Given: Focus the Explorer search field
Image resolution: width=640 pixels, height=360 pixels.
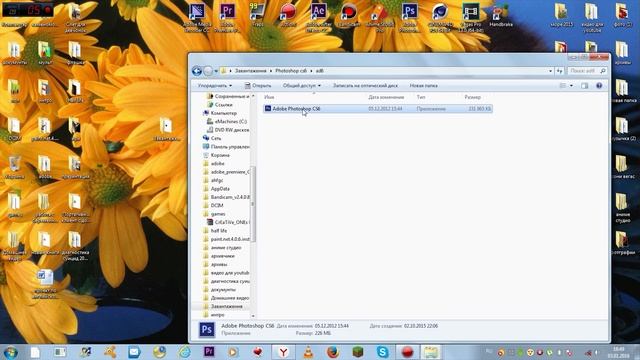Looking at the screenshot, I should click(x=587, y=71).
